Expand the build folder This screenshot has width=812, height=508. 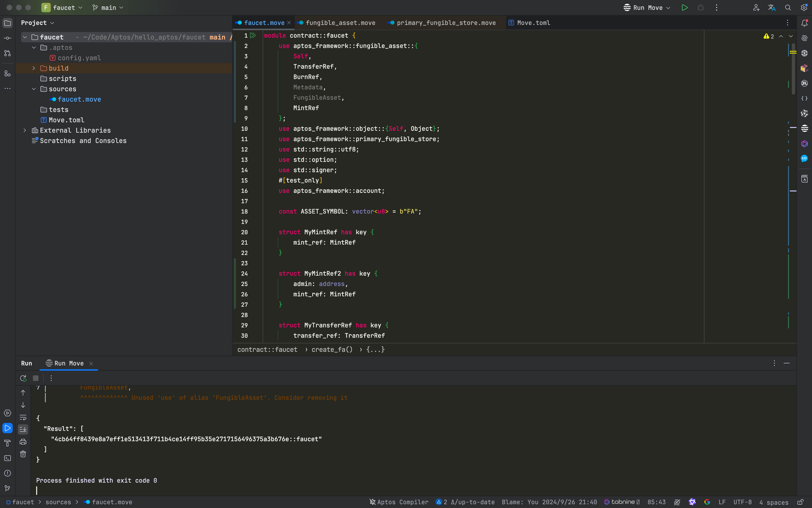[x=34, y=68]
